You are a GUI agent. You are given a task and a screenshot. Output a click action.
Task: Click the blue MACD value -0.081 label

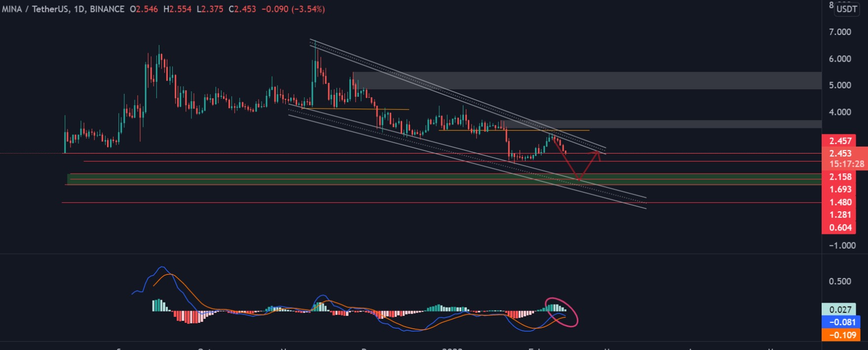[842, 322]
